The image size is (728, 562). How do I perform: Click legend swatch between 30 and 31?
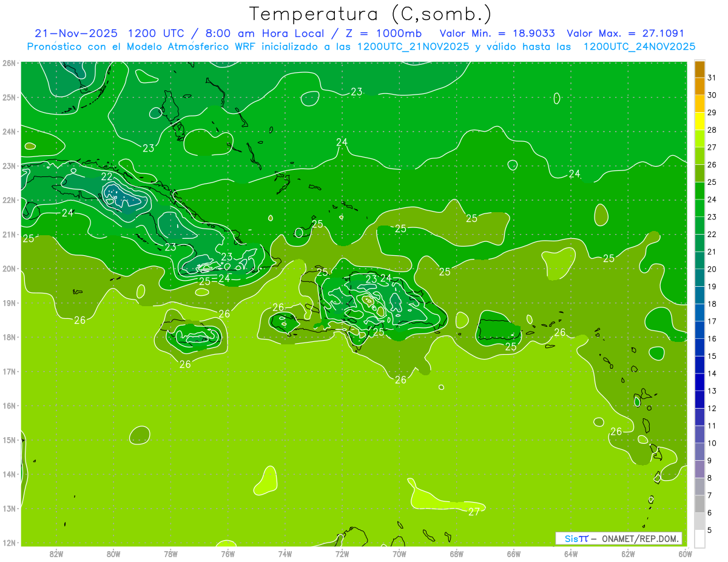699,86
